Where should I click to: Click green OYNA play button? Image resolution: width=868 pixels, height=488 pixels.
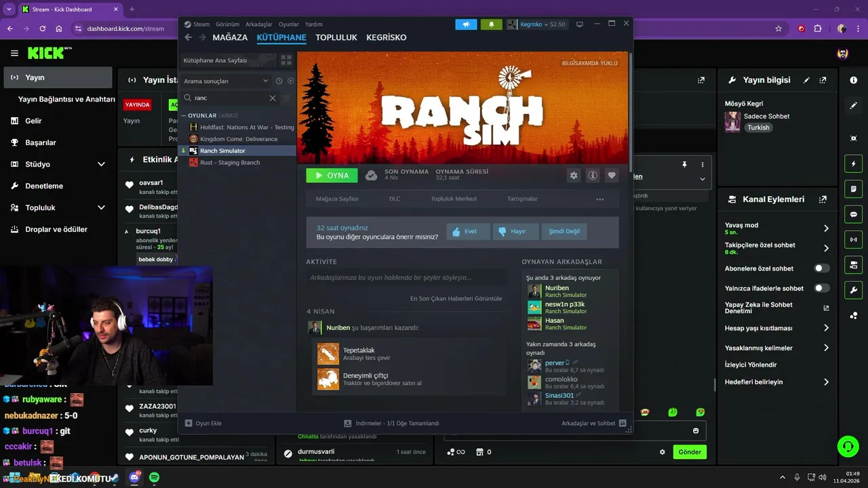click(332, 176)
